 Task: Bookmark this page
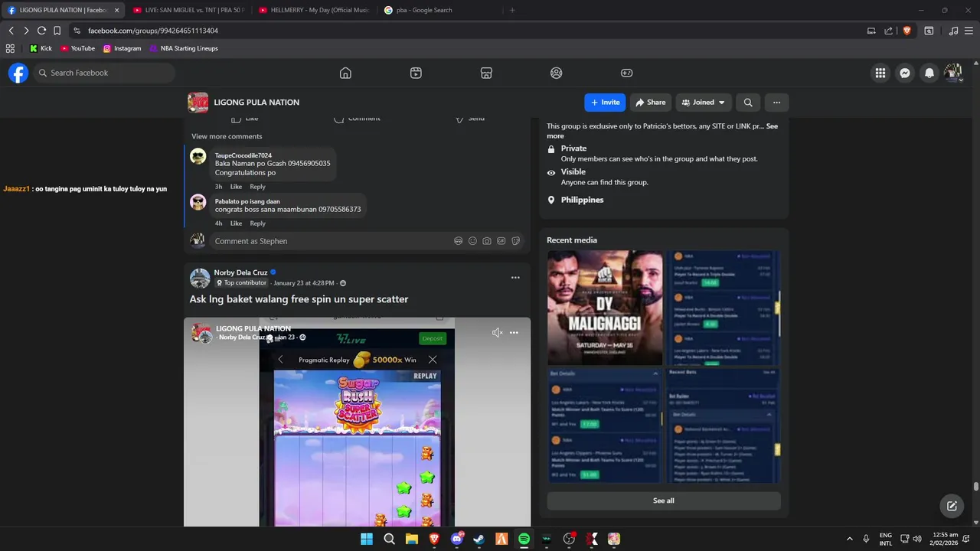click(x=57, y=31)
